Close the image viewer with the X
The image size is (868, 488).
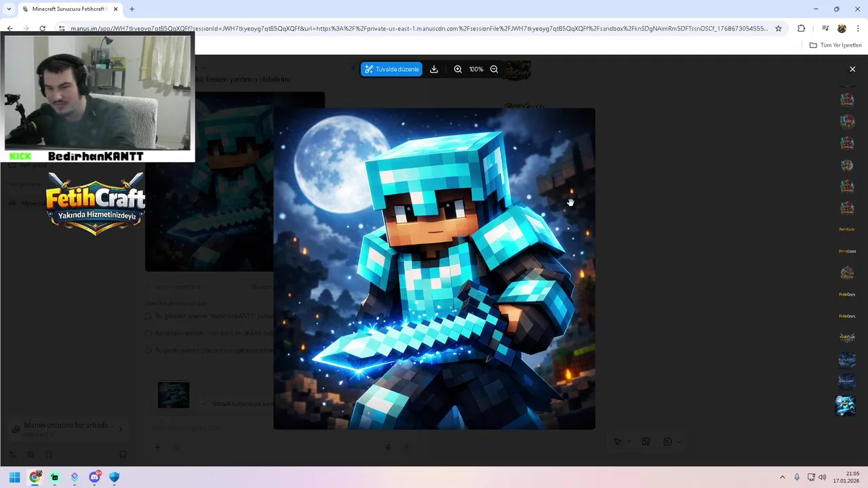click(852, 69)
